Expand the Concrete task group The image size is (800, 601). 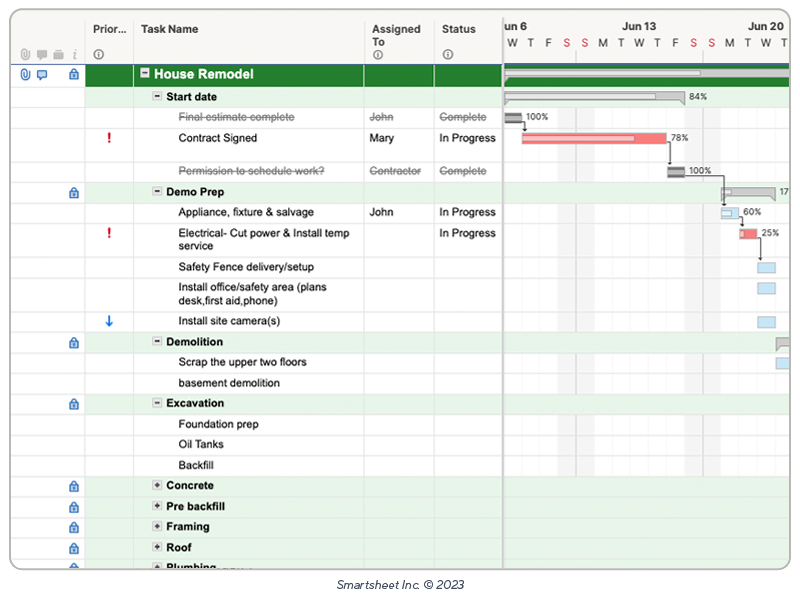pyautogui.click(x=155, y=485)
